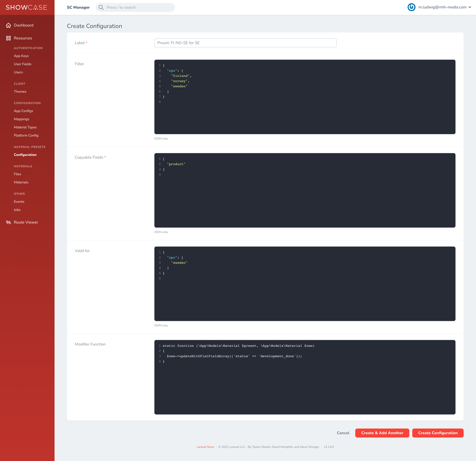Screen dimensions: 476x461
Task: Open the Files resource
Action: point(17,174)
